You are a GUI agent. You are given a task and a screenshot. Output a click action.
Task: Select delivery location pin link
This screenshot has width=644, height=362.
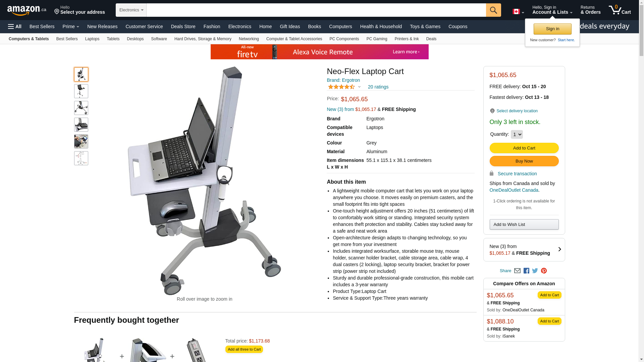[x=514, y=111]
